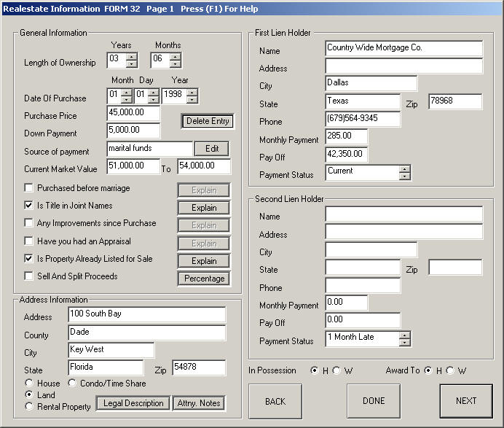The width and height of the screenshot is (504, 428).
Task: Click First Lien Holder City field
Action: click(371, 84)
